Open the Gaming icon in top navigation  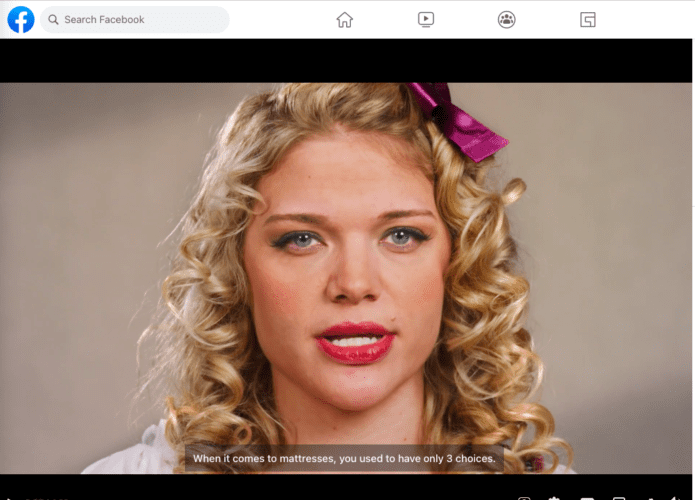(588, 20)
